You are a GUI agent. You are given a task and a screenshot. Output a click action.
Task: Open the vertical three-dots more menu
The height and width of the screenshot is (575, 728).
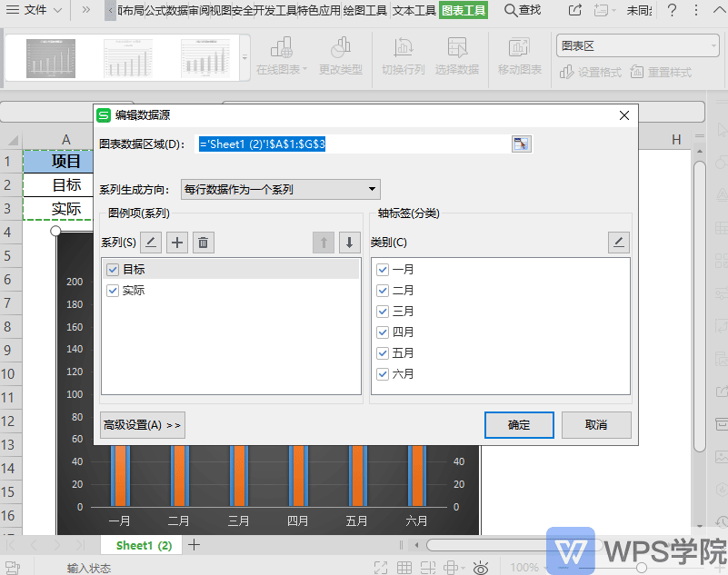point(695,10)
